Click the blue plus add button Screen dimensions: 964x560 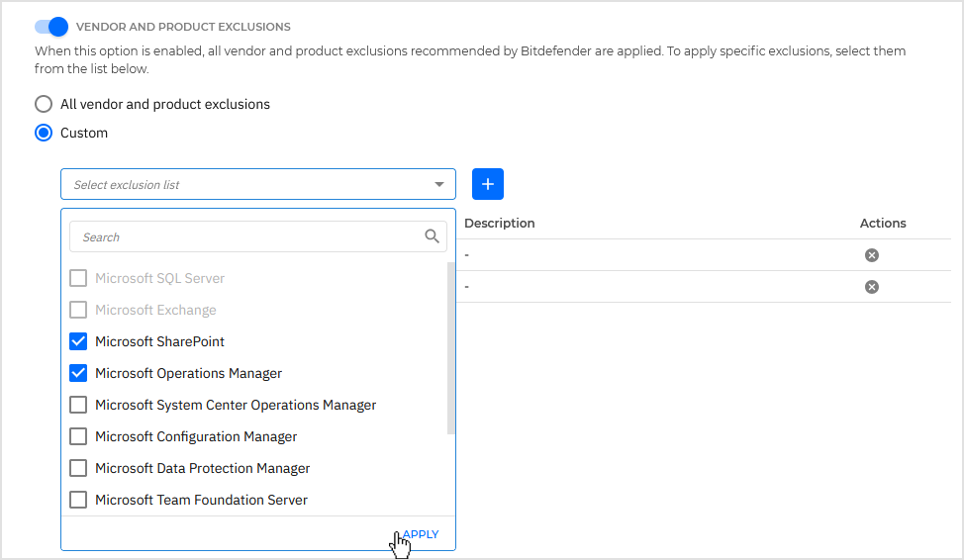tap(488, 184)
